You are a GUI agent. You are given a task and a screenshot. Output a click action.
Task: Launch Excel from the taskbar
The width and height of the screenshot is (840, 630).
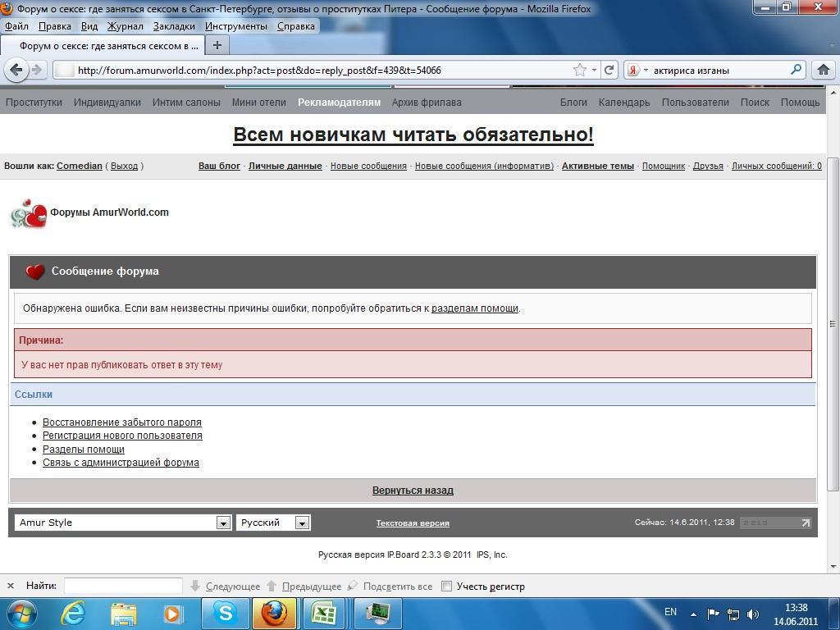pyautogui.click(x=323, y=613)
